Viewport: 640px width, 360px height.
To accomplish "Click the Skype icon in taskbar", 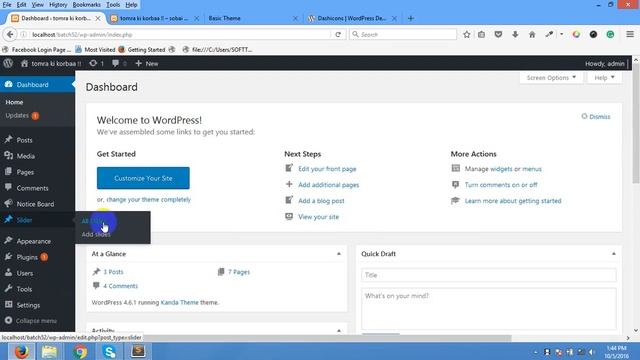I will pos(109,351).
